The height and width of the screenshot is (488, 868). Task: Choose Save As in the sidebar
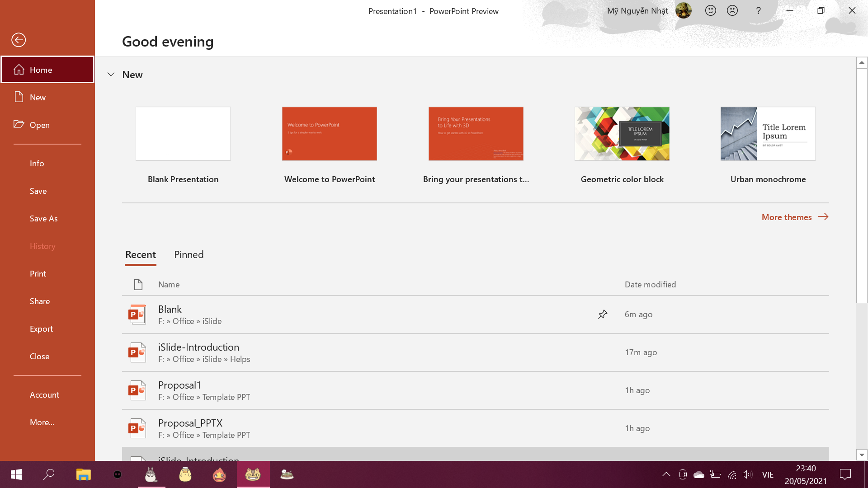pos(47,218)
